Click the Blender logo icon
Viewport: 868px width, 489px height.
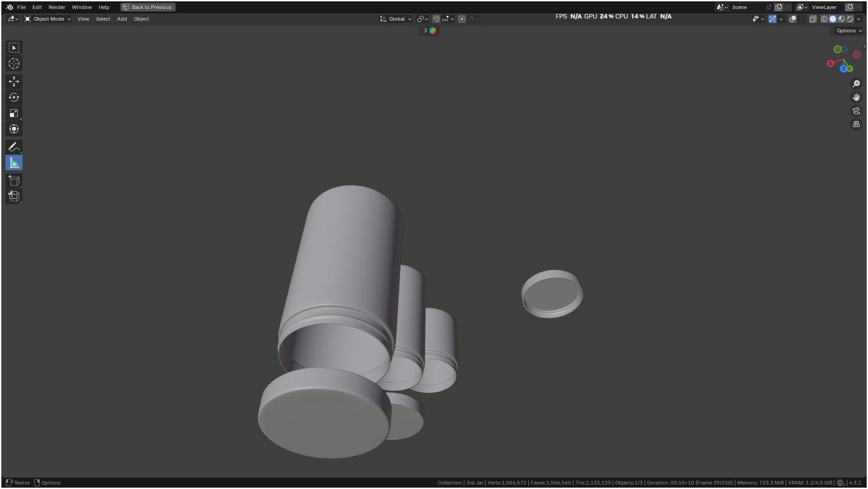9,7
